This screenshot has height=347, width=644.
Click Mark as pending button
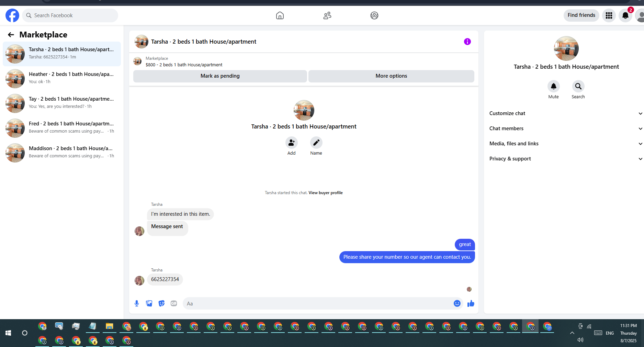(220, 76)
